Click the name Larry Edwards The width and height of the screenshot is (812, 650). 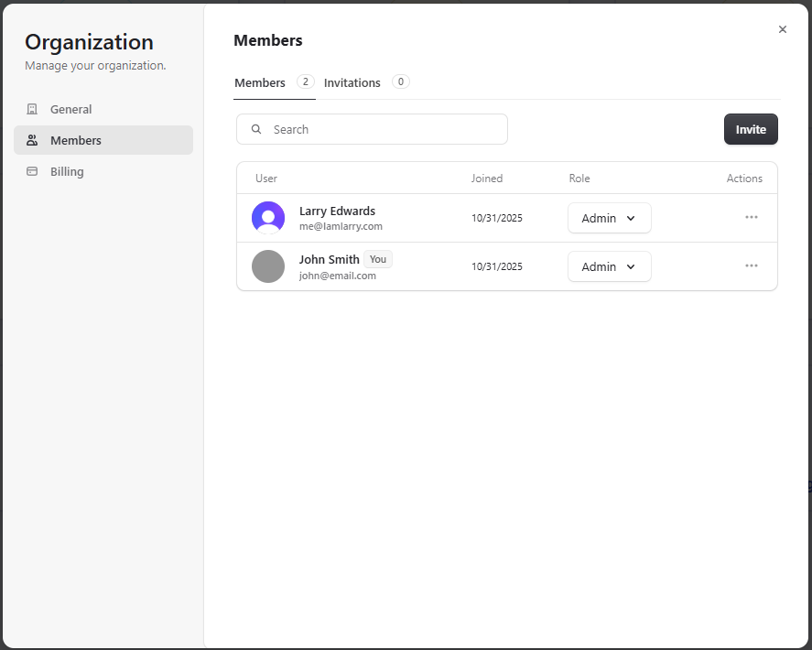tap(337, 211)
